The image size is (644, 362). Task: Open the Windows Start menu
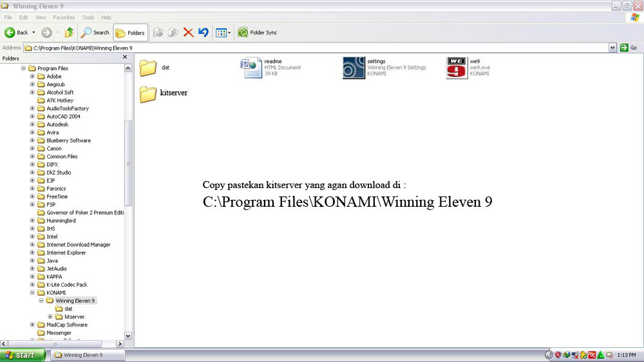pos(23,355)
